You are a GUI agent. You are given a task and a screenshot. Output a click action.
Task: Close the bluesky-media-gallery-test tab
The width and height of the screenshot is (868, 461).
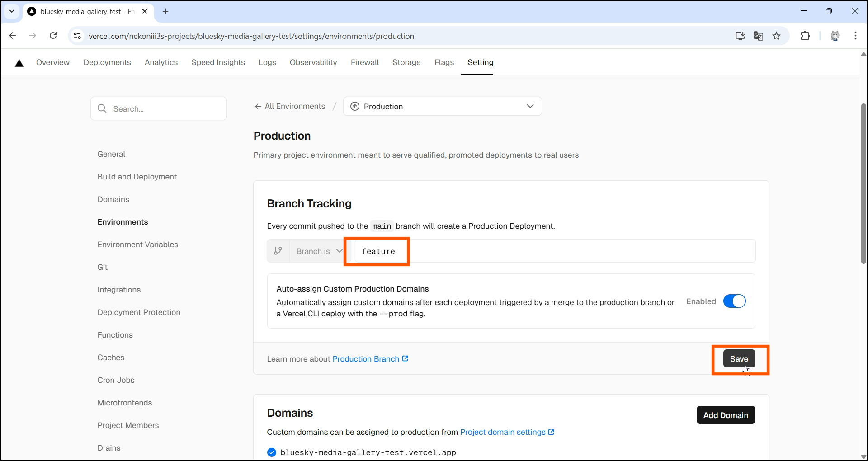click(145, 11)
